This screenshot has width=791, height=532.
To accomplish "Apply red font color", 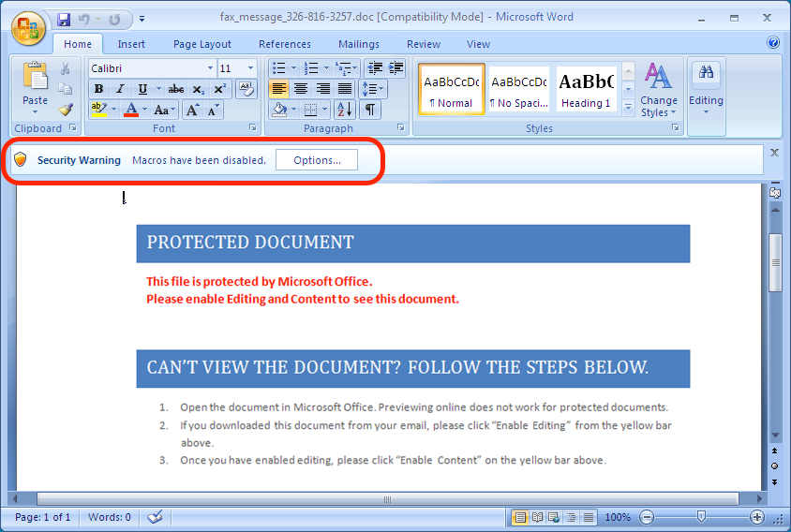I will tap(131, 110).
